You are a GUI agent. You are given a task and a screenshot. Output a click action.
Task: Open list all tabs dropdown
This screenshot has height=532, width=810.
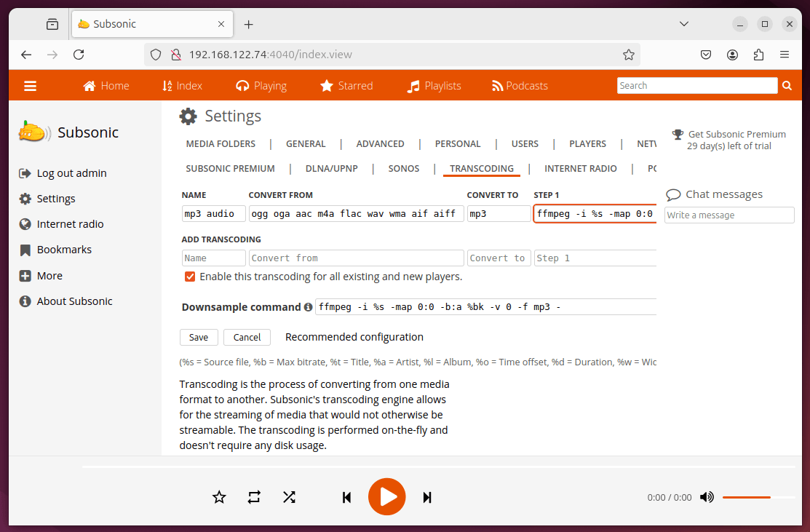[684, 24]
